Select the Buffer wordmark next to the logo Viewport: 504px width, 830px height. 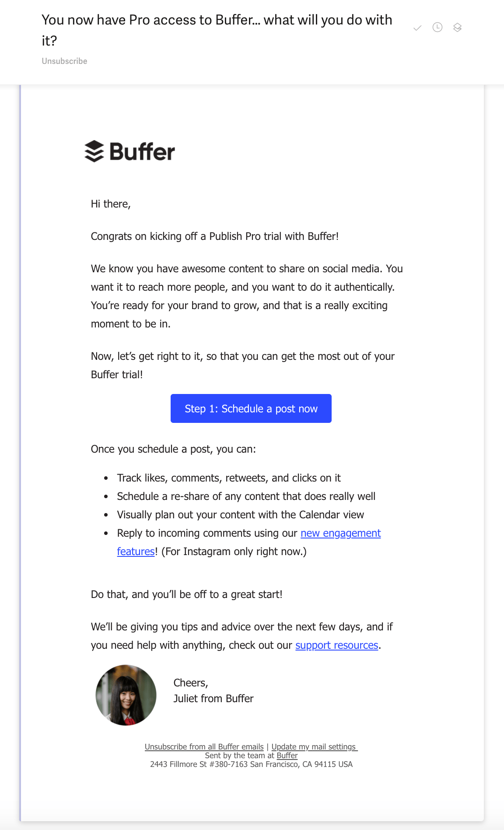141,152
